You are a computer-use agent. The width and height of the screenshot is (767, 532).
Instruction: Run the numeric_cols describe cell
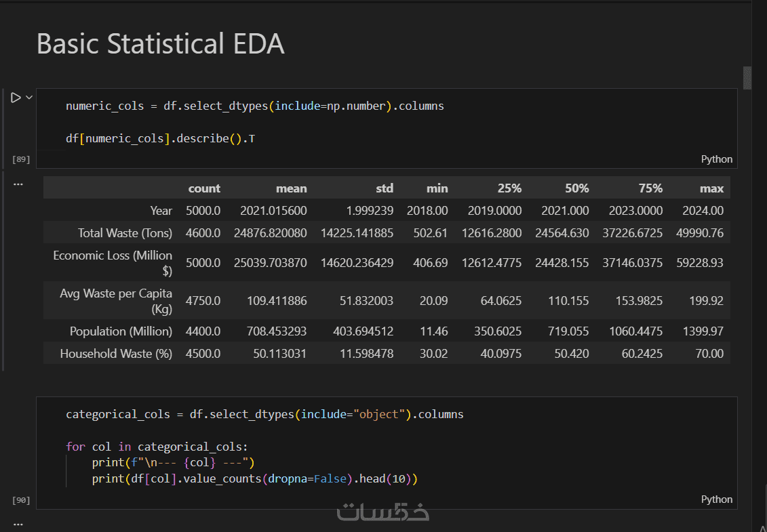click(x=15, y=98)
